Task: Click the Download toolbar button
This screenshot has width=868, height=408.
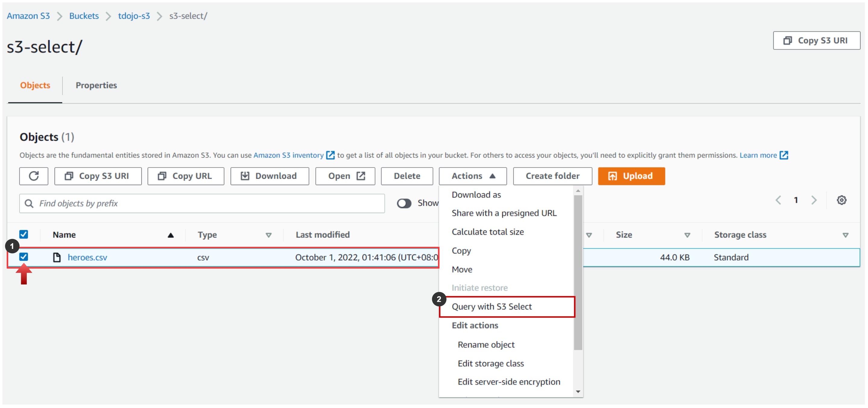Action: point(269,176)
